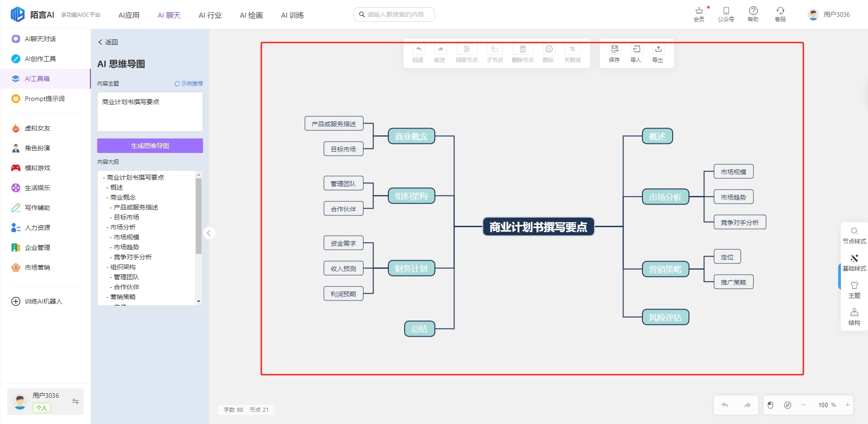Screen dimensions: 868x424
Task: Click the 导出 export icon
Action: coord(658,49)
